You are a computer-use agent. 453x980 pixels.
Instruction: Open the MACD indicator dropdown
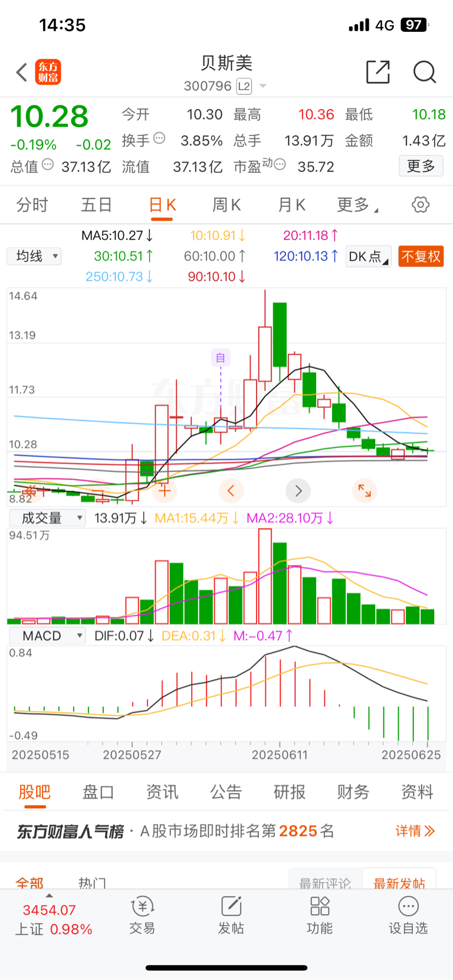coord(47,636)
